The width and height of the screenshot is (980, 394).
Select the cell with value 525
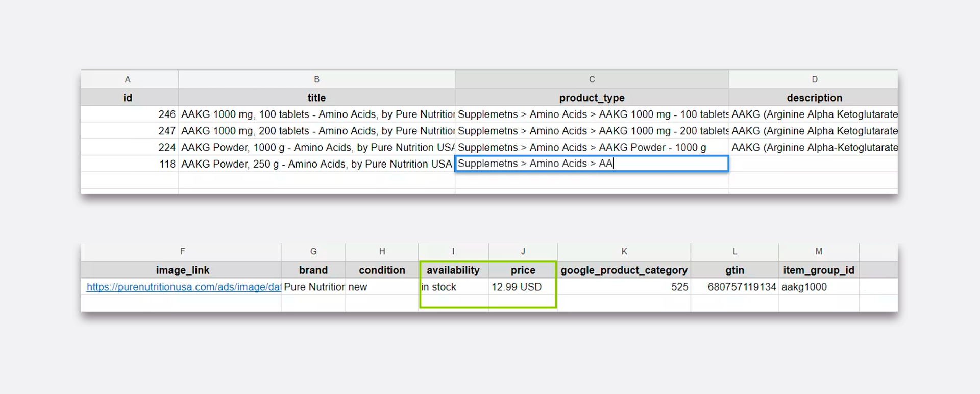pos(624,287)
